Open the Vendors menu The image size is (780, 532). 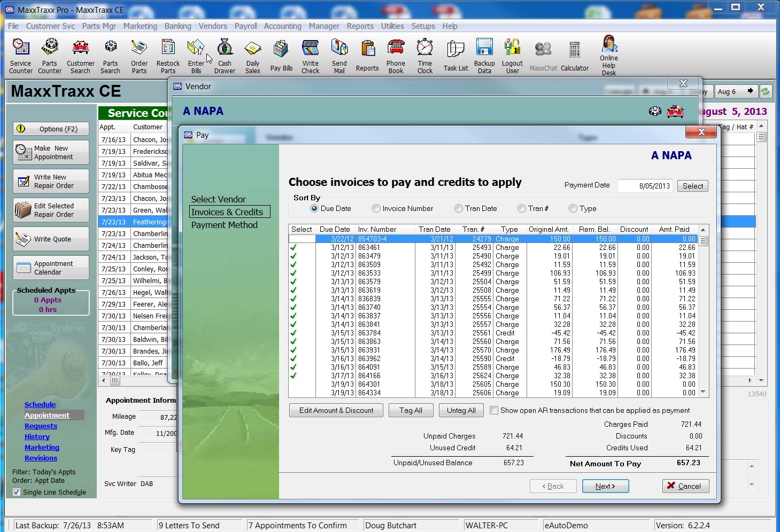tap(213, 26)
